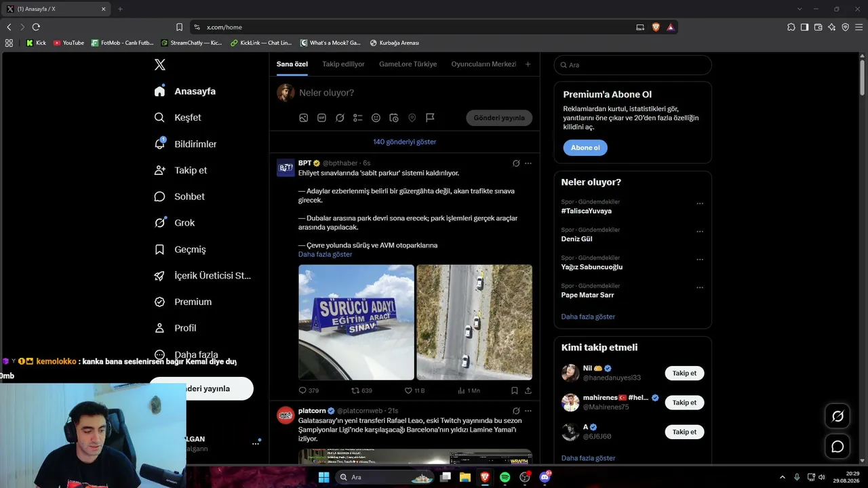This screenshot has height=488, width=868.
Task: Open Brave VPN shield icon
Action: [845, 27]
